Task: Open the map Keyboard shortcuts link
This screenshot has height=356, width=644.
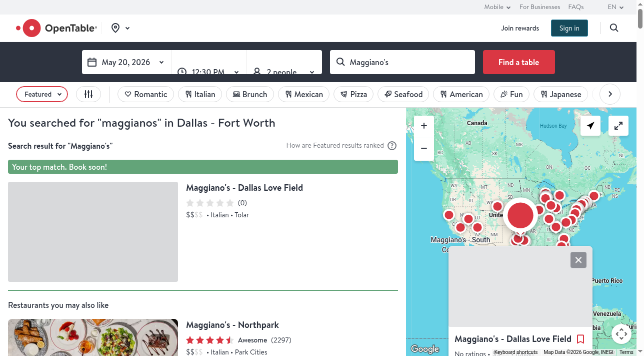Action: click(516, 352)
